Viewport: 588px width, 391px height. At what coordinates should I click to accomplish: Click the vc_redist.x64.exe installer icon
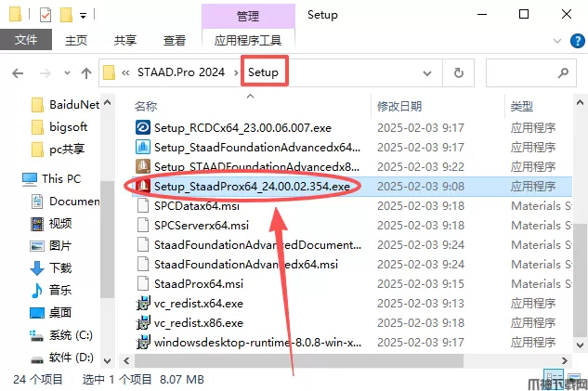pyautogui.click(x=143, y=303)
